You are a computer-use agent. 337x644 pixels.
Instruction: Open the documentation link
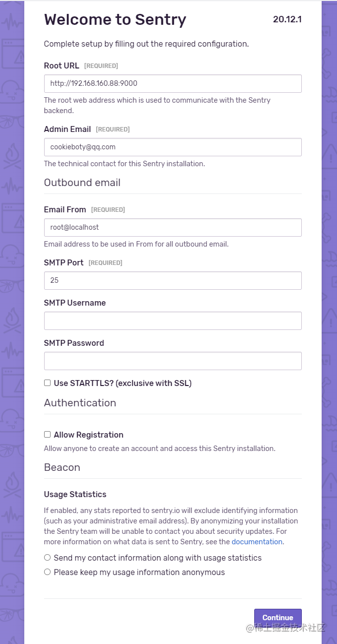coord(257,542)
